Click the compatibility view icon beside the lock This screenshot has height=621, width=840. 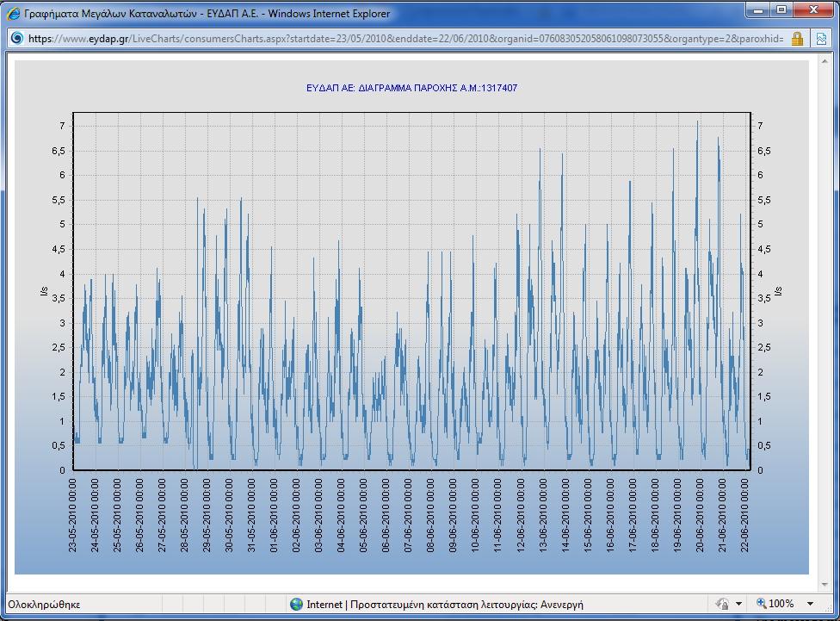pyautogui.click(x=821, y=39)
